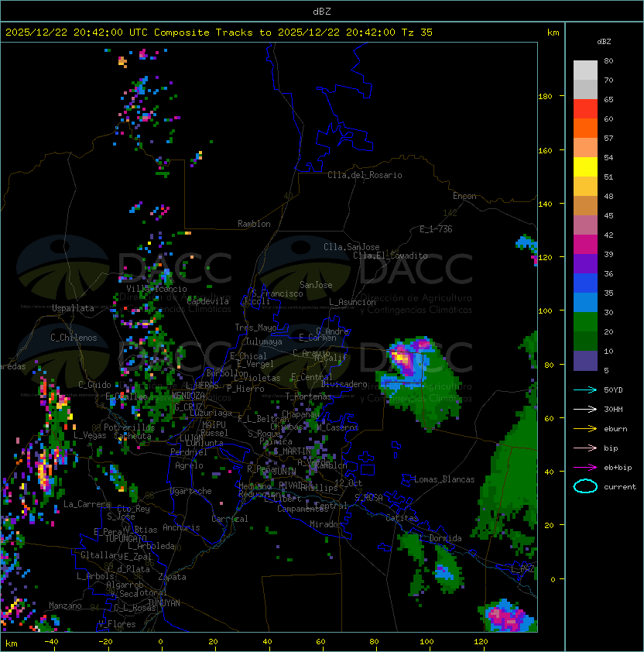The width and height of the screenshot is (644, 652).
Task: Click the Ugarteche place label
Action: pyautogui.click(x=191, y=491)
